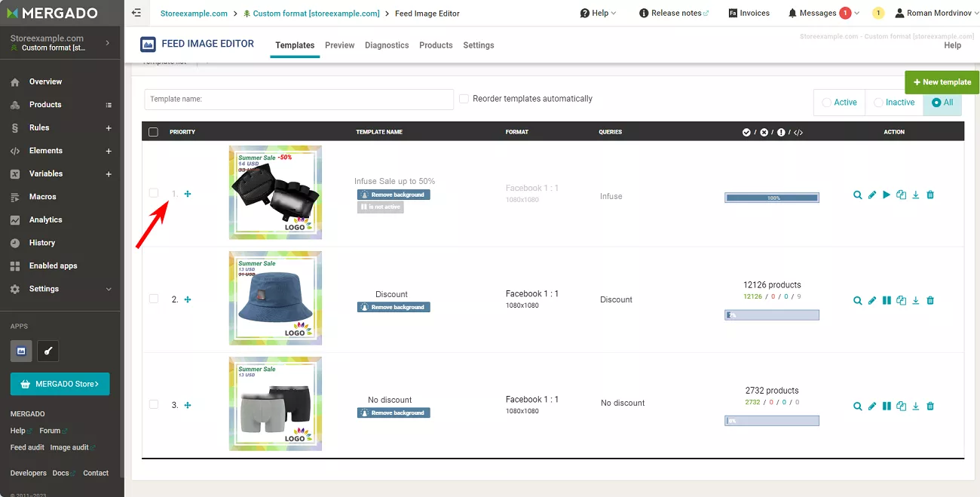Collapse the sidebar with the menu toggle icon
Screen dimensions: 980x497
(x=136, y=13)
